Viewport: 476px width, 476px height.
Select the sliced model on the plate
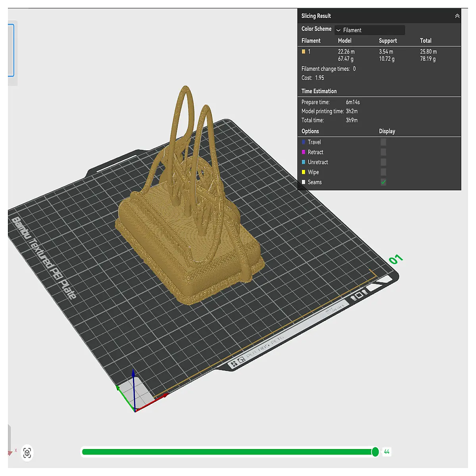(190, 222)
